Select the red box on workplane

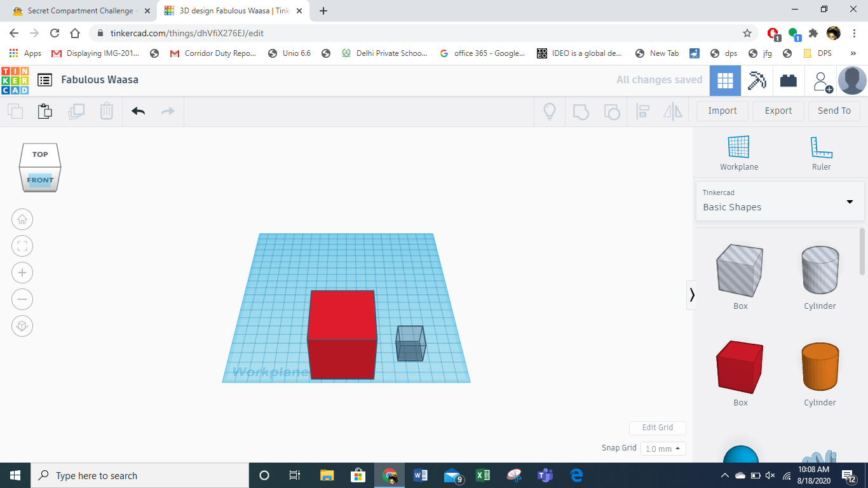[x=342, y=335]
